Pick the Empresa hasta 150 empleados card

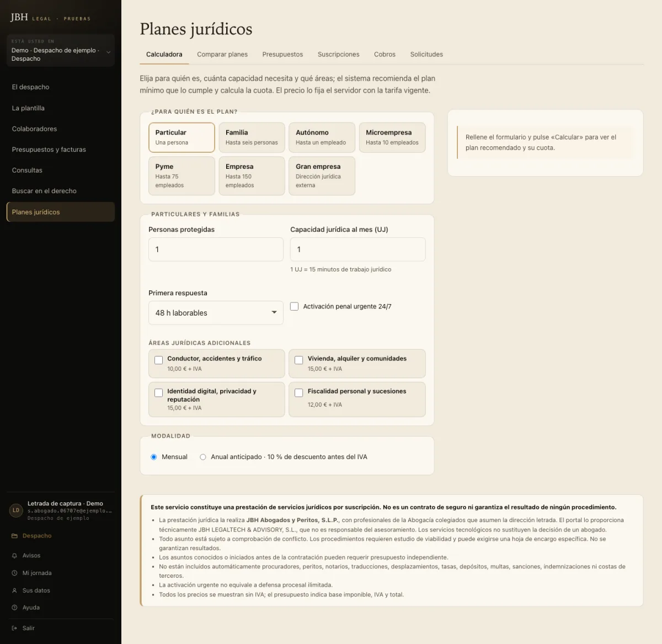pos(252,176)
